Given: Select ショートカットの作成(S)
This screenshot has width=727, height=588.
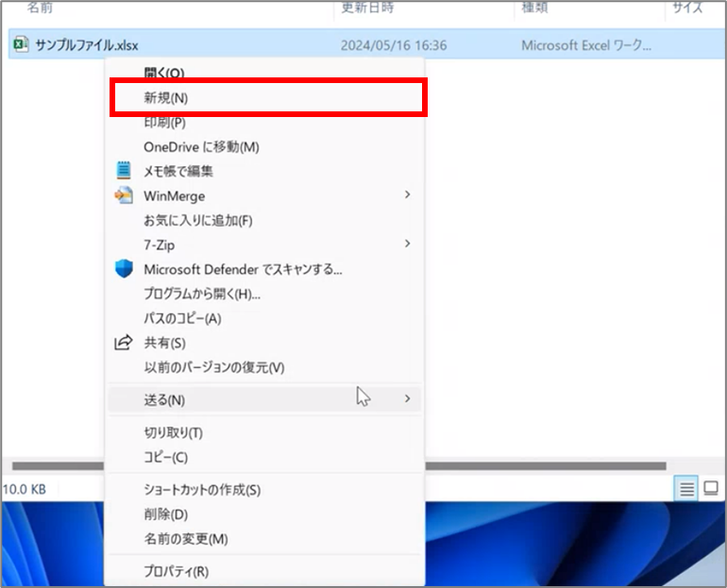Looking at the screenshot, I should 264,490.
